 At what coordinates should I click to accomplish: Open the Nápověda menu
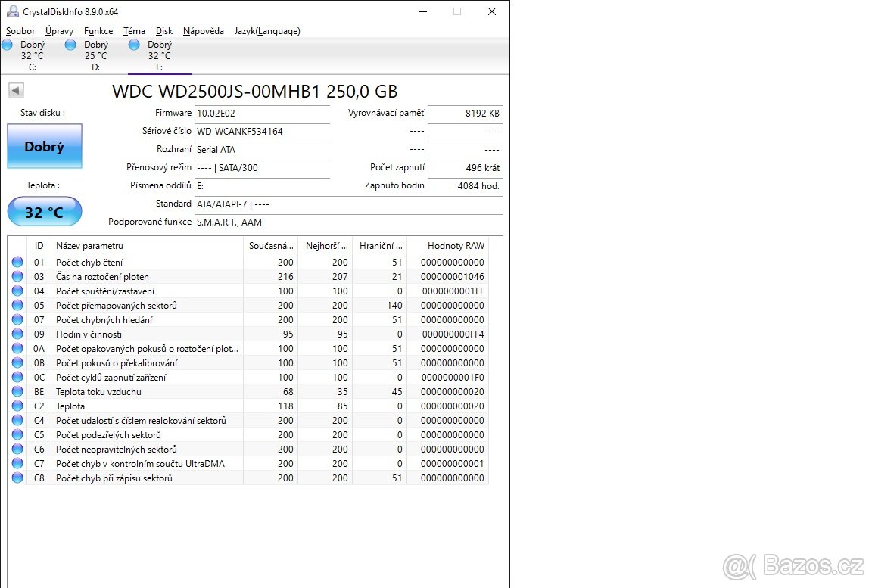[204, 31]
